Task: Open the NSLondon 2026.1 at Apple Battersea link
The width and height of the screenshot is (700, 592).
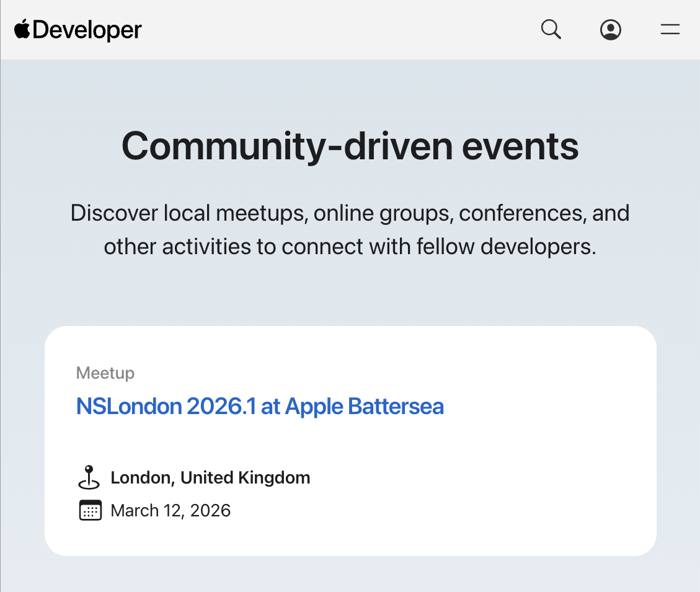Action: [260, 406]
